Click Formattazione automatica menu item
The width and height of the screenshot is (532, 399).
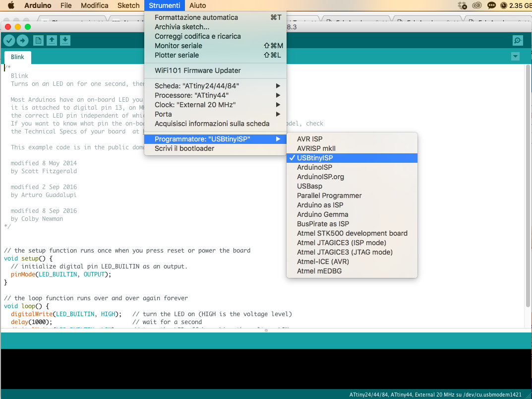click(x=216, y=17)
